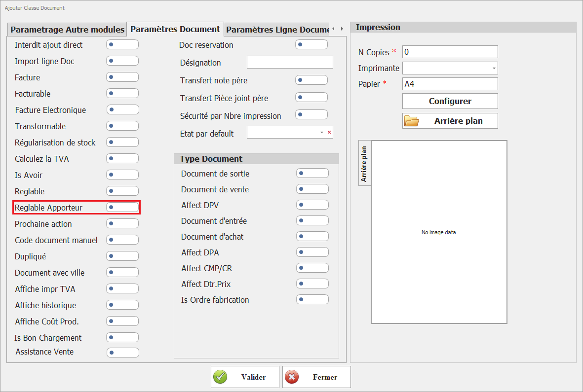The image size is (583, 392).
Task: Toggle Affect Dtr.Prix switch
Action: (x=312, y=284)
